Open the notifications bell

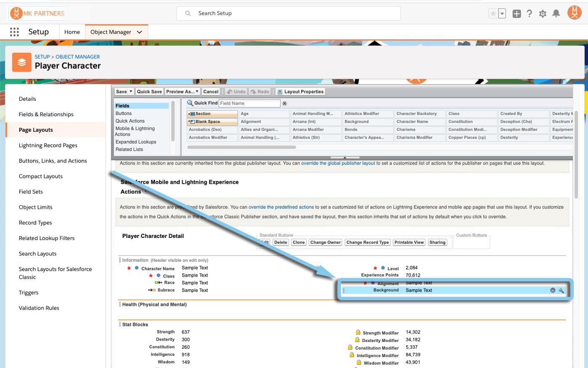556,13
